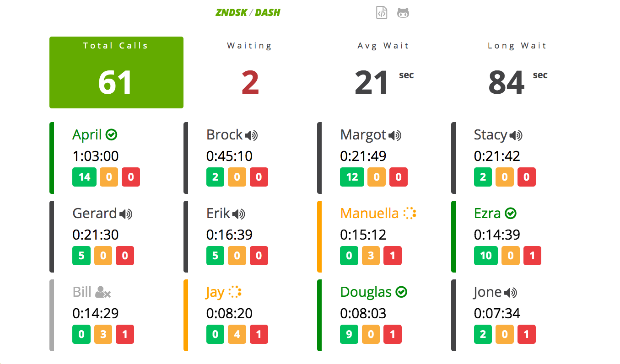Image resolution: width=620 pixels, height=364 pixels.
Task: Select Gerard's agent name
Action: pos(95,213)
